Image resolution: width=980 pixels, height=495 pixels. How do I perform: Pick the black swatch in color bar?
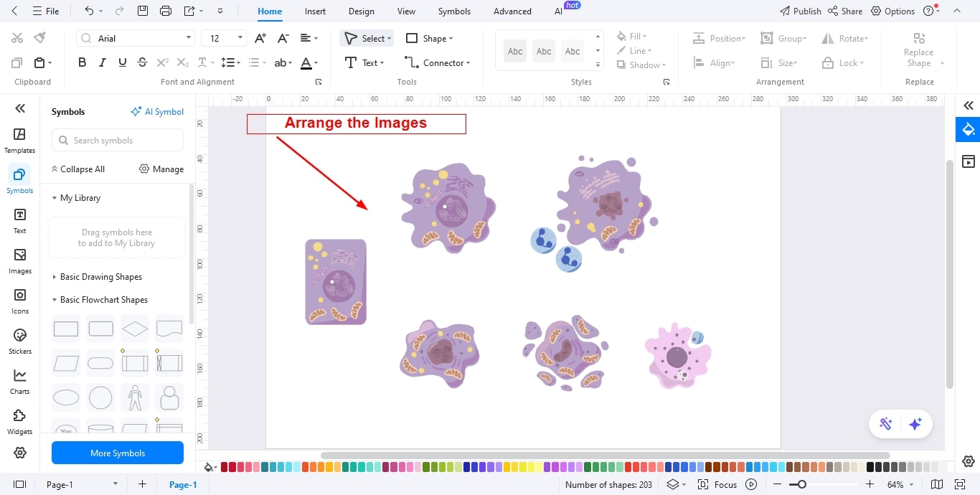(x=870, y=467)
